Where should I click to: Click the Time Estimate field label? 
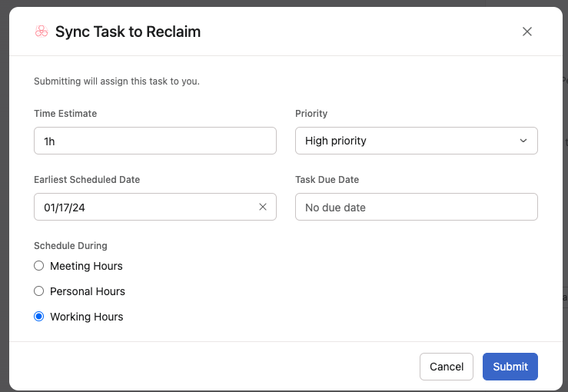coord(65,114)
